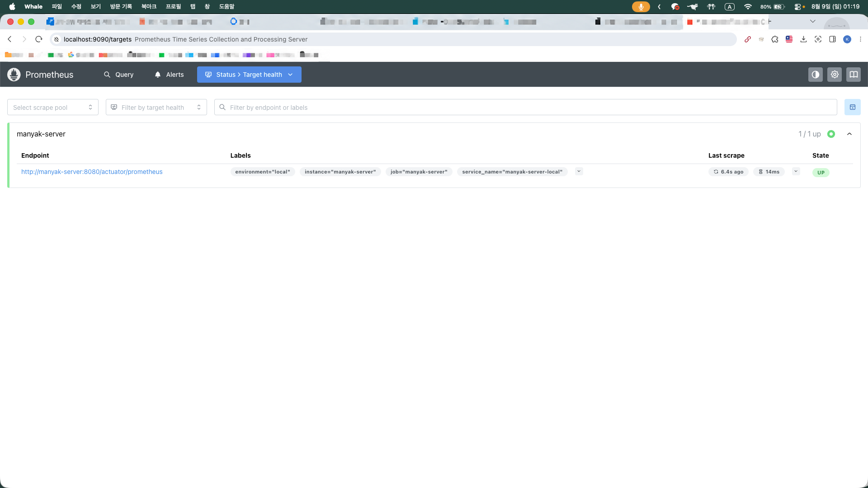
Task: Open Prometheus settings gear
Action: click(x=835, y=75)
